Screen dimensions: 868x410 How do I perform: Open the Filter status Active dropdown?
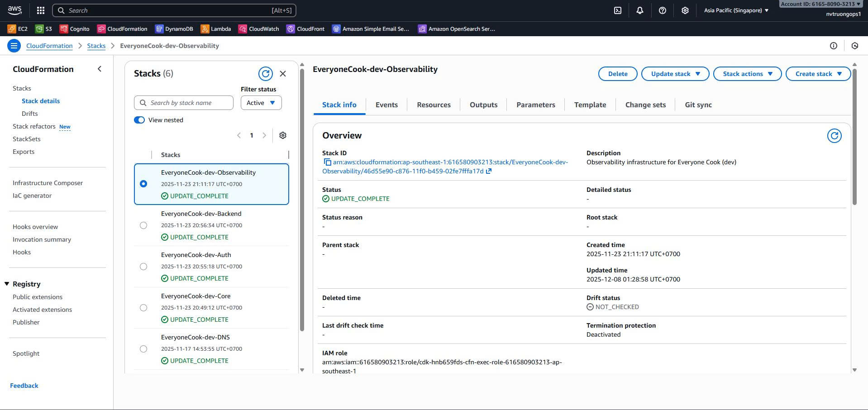pos(261,103)
